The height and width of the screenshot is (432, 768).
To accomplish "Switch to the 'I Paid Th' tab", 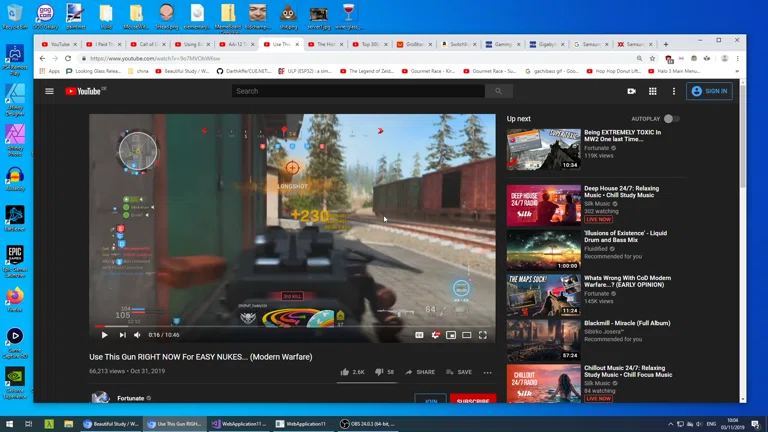I will click(x=104, y=44).
